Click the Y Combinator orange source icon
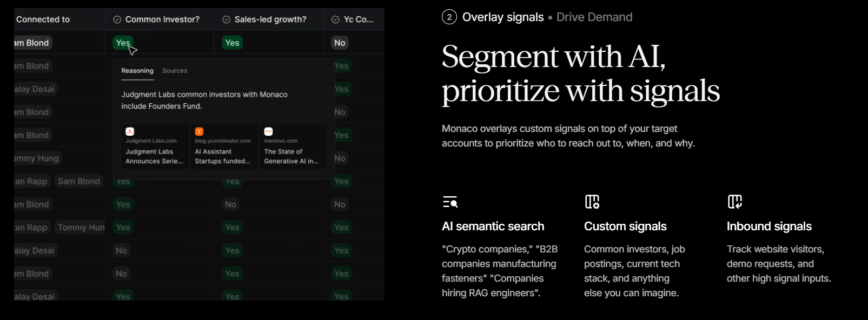This screenshot has width=868, height=320. (x=199, y=131)
